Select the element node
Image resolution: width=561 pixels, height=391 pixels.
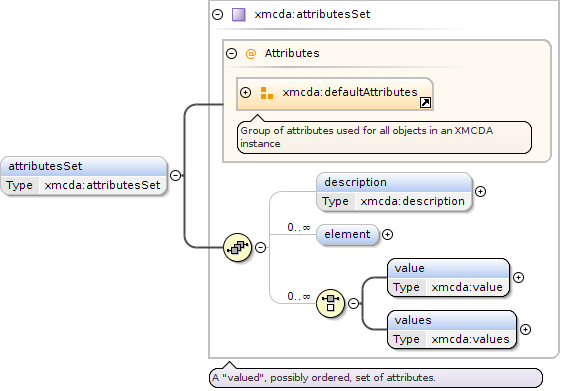point(347,235)
